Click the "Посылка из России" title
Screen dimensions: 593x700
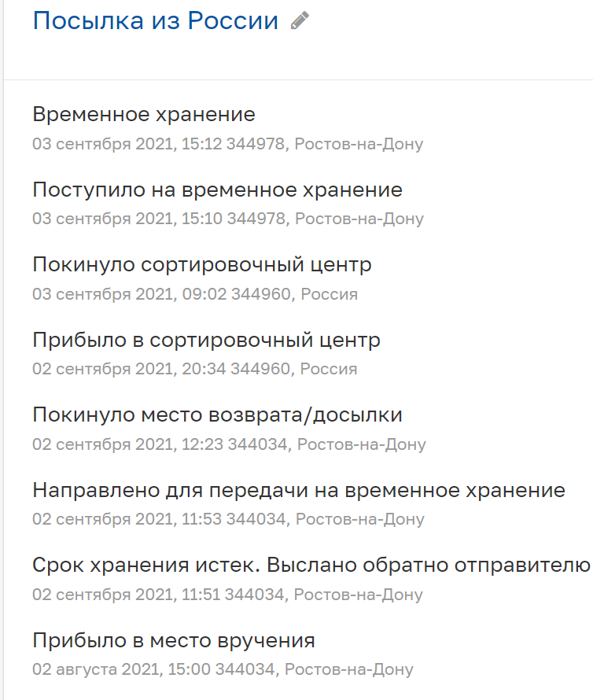coord(156,21)
